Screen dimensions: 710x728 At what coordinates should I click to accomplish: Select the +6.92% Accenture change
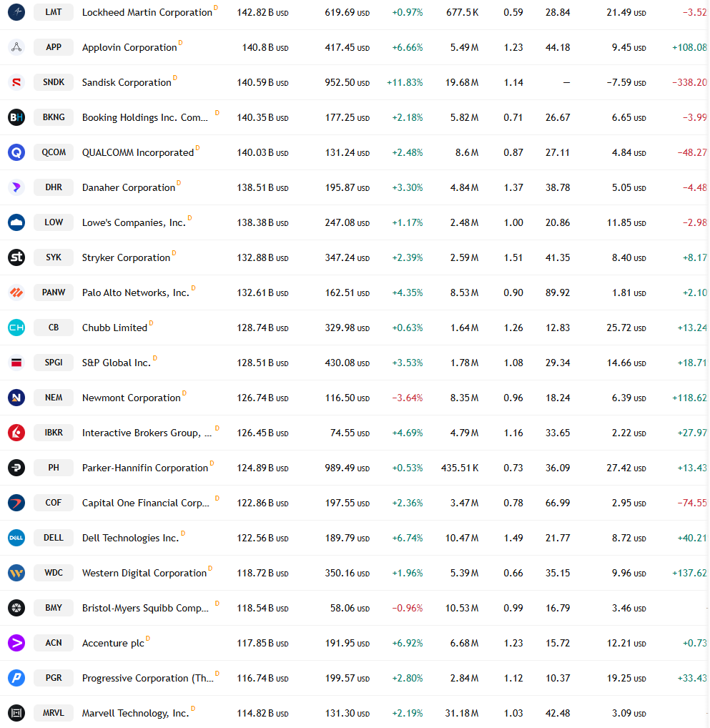[x=408, y=644]
